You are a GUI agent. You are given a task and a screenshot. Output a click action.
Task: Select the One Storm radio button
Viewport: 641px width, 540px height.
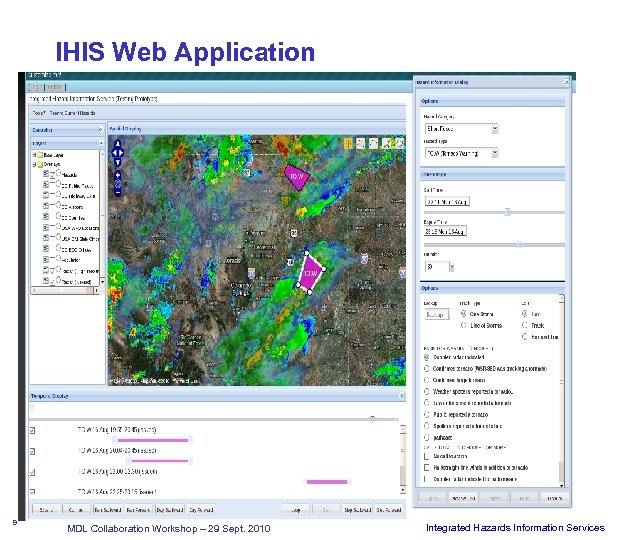click(464, 314)
